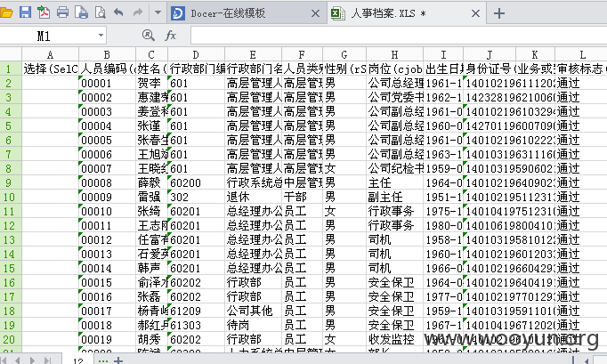607x364 pixels.
Task: Select the sheet tab labeled 12
Action: point(77,360)
